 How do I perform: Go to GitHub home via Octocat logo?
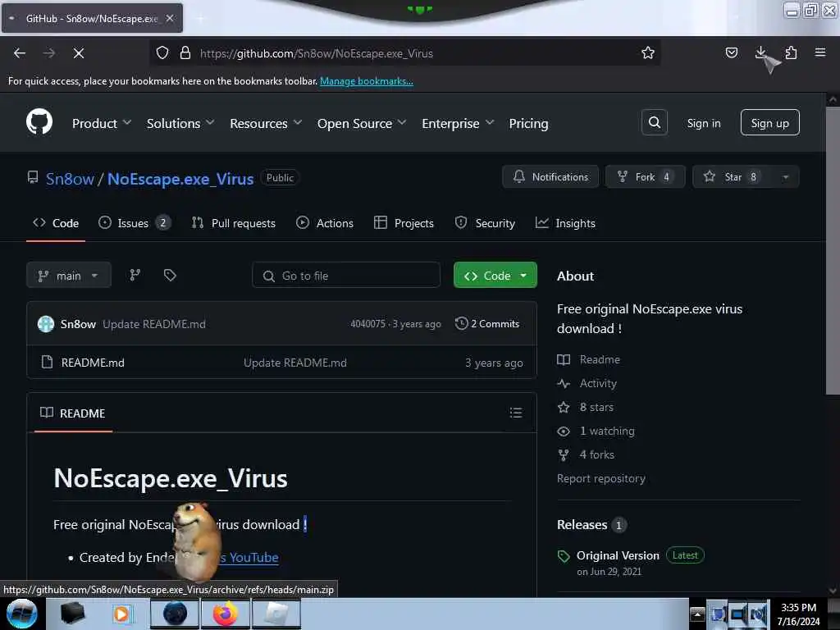tap(39, 122)
